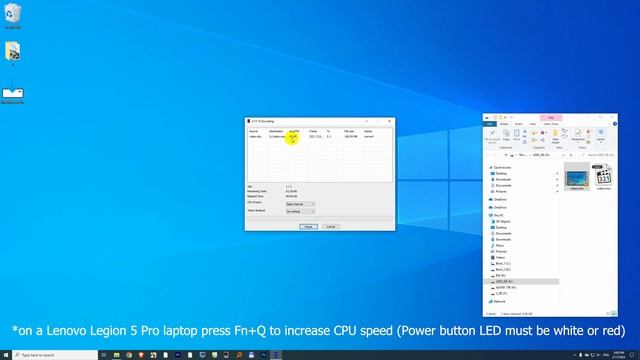Open the notification center icon

click(632, 355)
